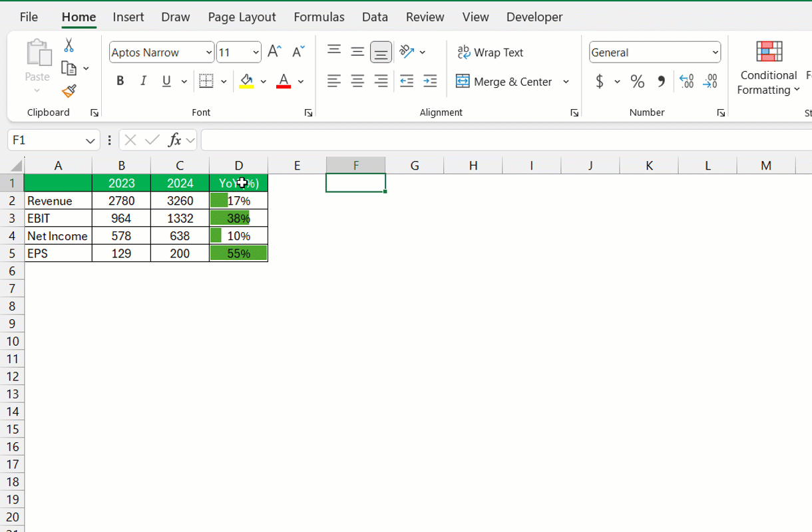The height and width of the screenshot is (532, 812).
Task: Click the Insert Function fx icon
Action: pyautogui.click(x=175, y=140)
